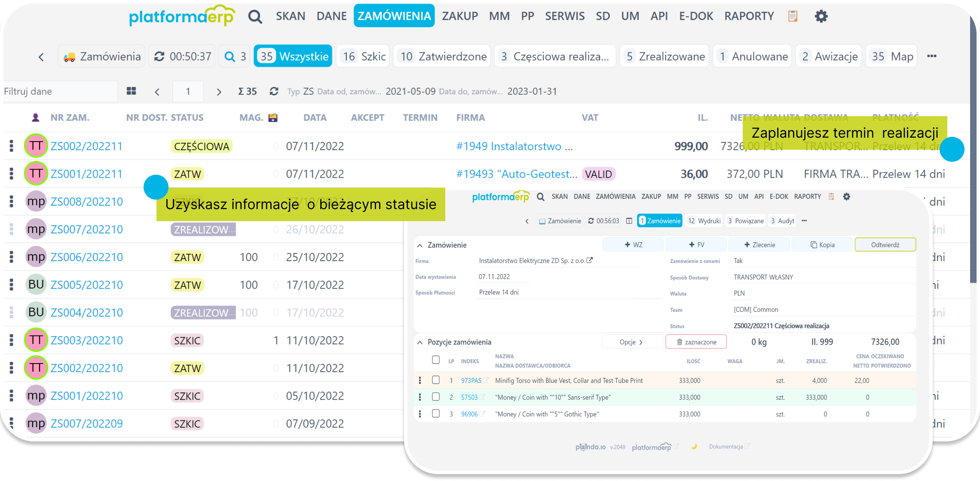This screenshot has width=980, height=481.
Task: Collapse the Zamówienie section chevron
Action: pyautogui.click(x=420, y=245)
